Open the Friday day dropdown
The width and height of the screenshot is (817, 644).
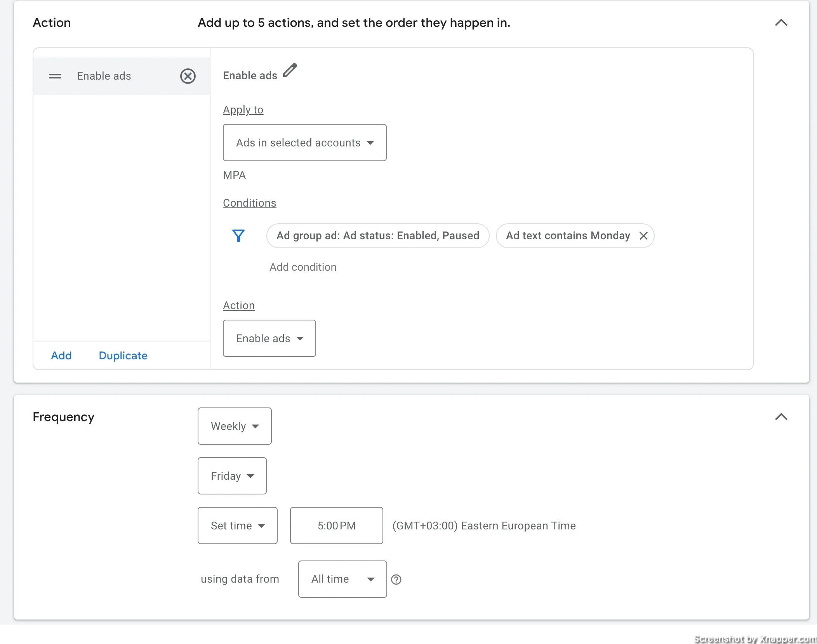click(x=232, y=476)
